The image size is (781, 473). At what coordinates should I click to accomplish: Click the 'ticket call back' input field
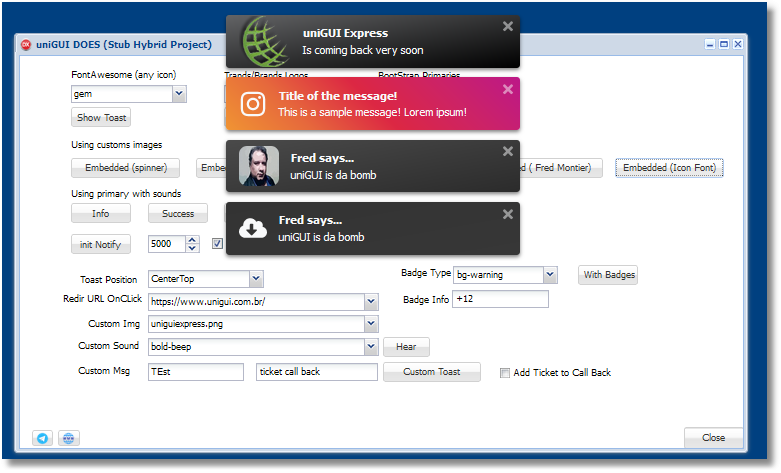317,372
